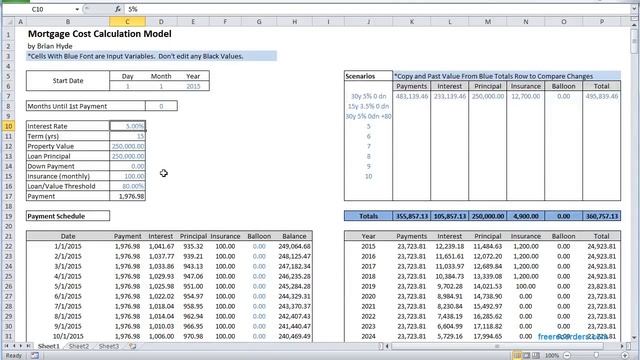Go to next sheet navigation arrow
The height and width of the screenshot is (360, 640).
click(x=20, y=346)
